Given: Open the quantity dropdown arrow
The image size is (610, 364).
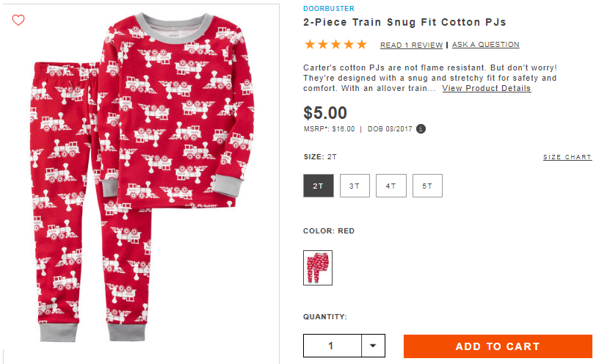Looking at the screenshot, I should pos(373,346).
